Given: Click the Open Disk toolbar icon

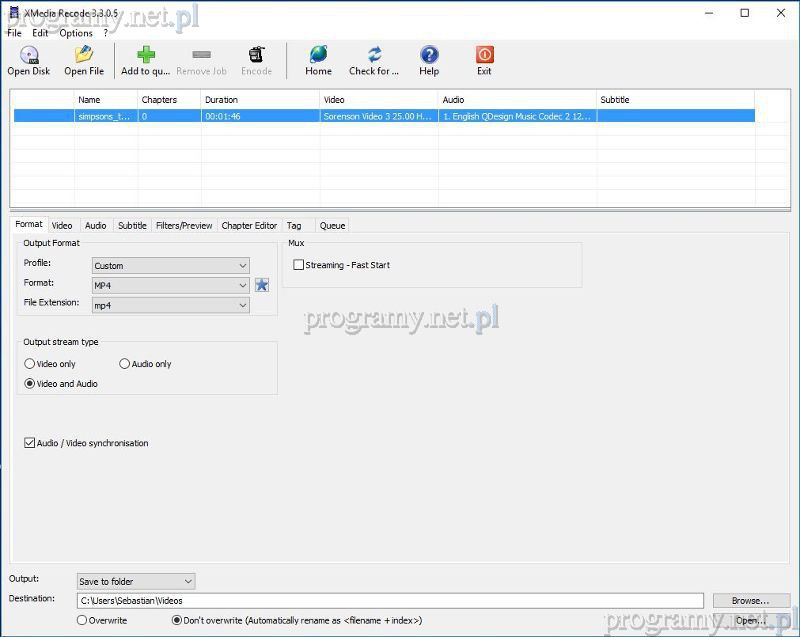Looking at the screenshot, I should tap(29, 56).
